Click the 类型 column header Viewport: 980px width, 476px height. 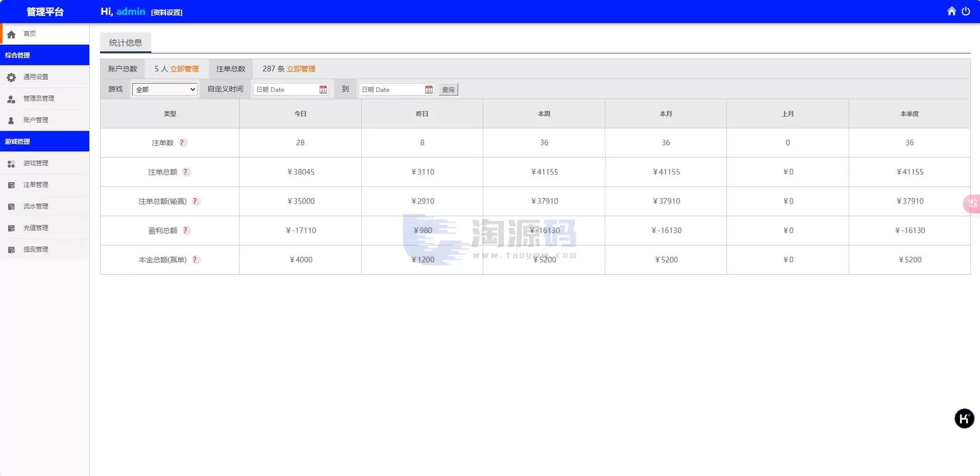pyautogui.click(x=170, y=113)
